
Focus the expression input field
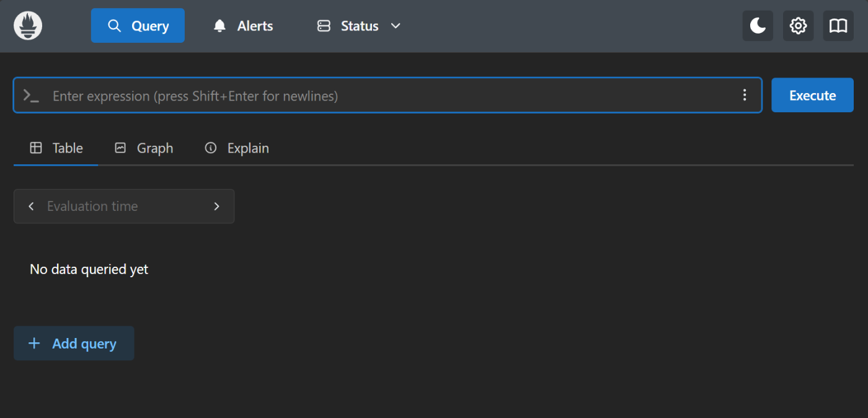(x=391, y=96)
